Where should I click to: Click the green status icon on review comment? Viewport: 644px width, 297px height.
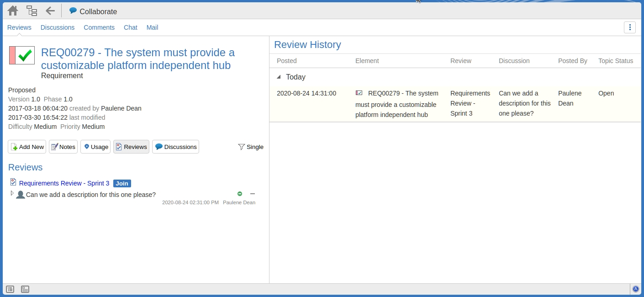[x=240, y=194]
